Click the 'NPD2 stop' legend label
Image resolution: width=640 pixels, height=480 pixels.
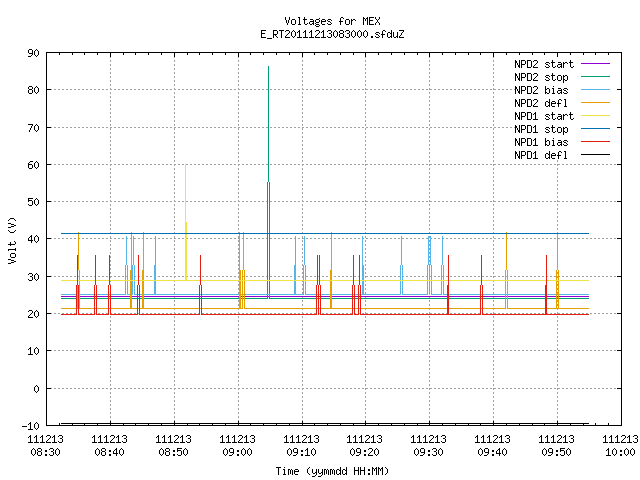point(541,77)
